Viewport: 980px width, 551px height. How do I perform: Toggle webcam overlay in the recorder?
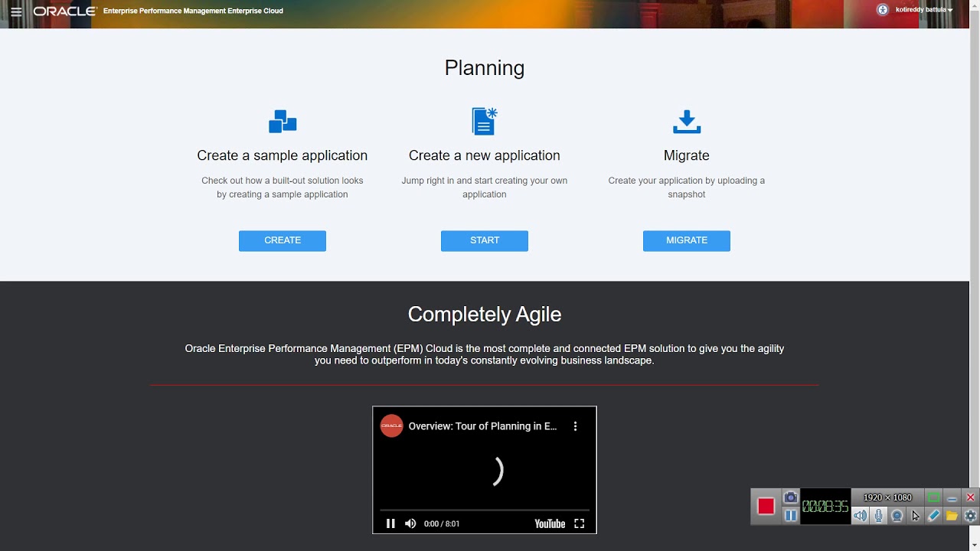tap(897, 516)
